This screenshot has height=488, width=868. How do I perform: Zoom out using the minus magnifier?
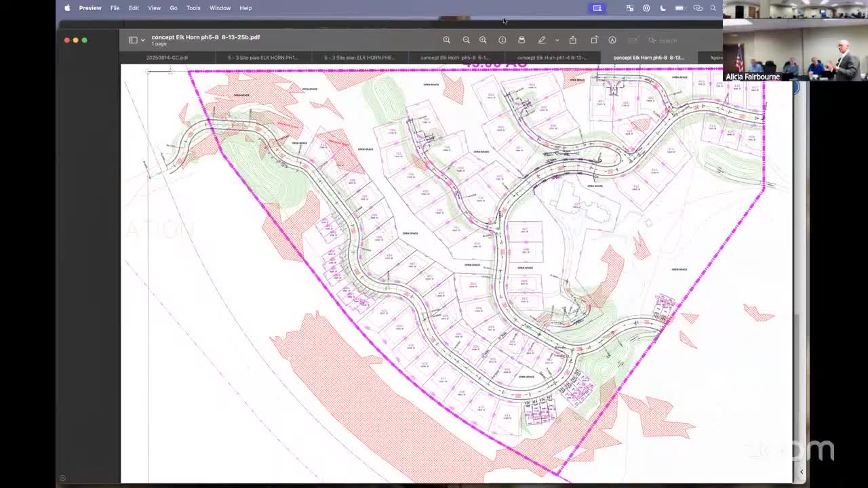pyautogui.click(x=466, y=40)
